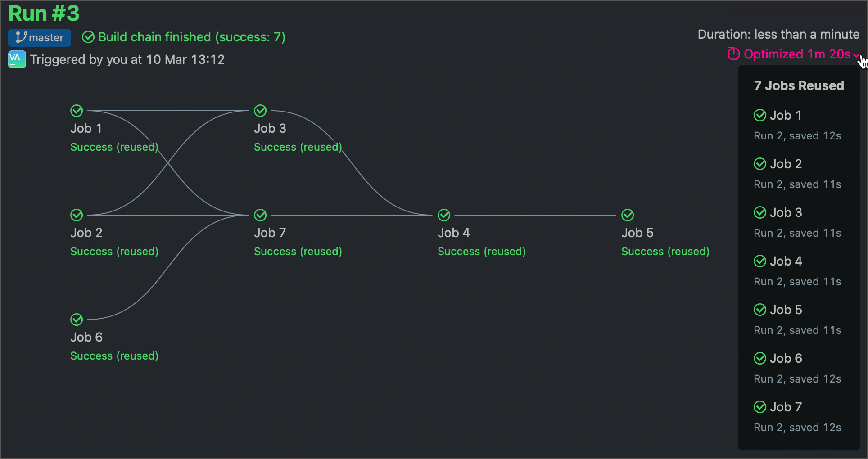
Task: Select Job 1 in the Jobs Reused list
Action: click(x=785, y=115)
